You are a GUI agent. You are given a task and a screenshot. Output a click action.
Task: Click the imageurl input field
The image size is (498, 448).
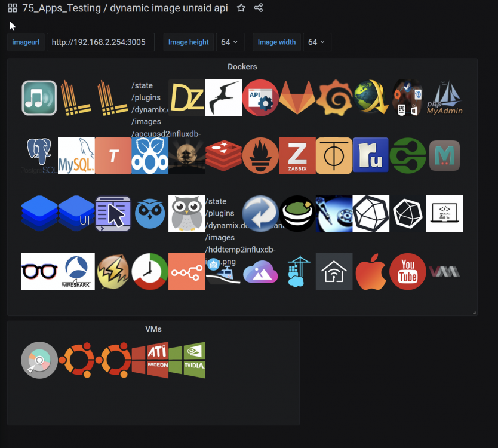(x=100, y=42)
